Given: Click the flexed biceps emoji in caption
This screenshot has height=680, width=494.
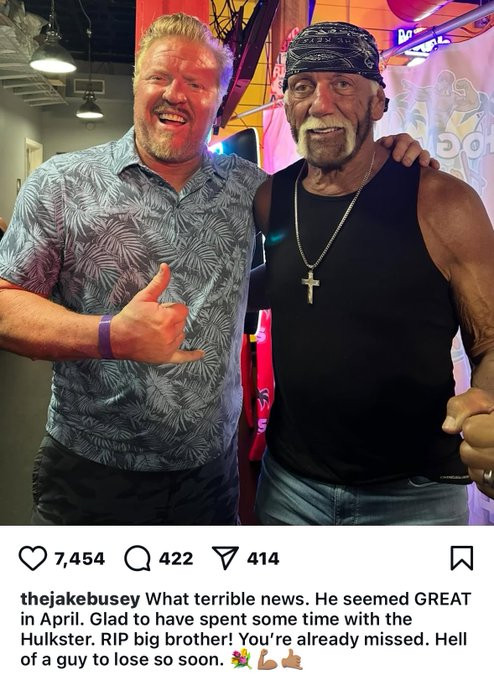Looking at the screenshot, I should coord(267,659).
